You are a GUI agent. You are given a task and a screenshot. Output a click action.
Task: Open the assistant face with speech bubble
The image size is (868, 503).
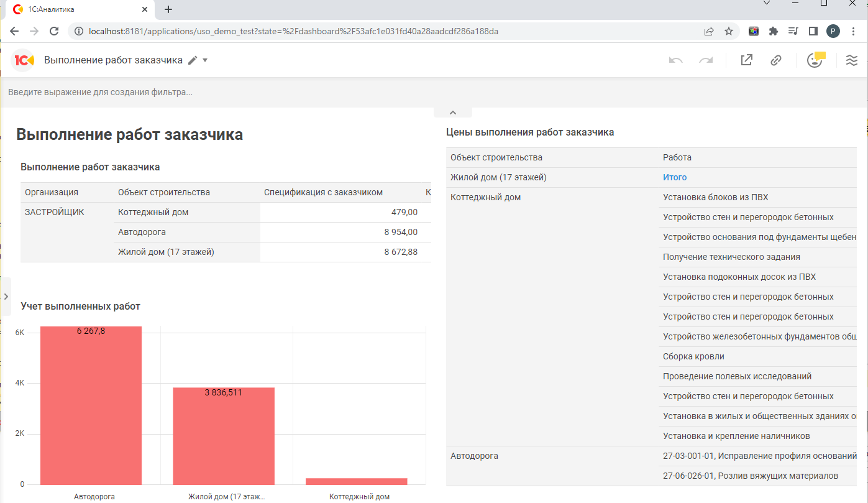click(x=815, y=60)
